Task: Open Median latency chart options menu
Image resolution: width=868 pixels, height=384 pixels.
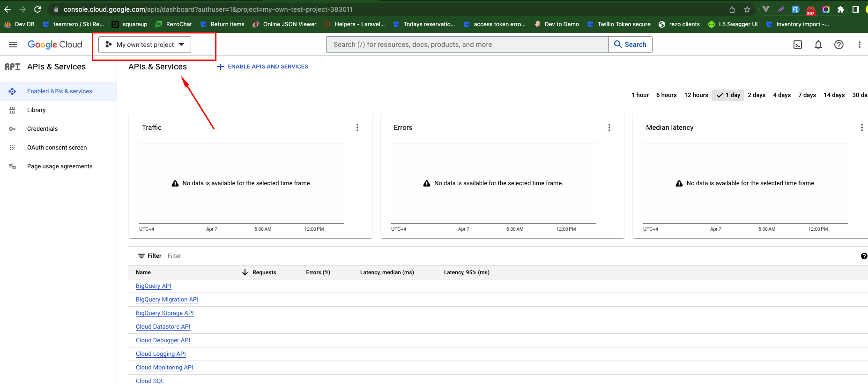Action: click(x=861, y=128)
